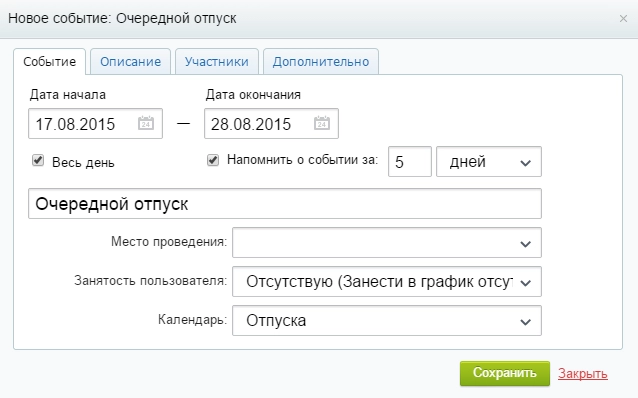The width and height of the screenshot is (638, 398).
Task: Click the 'Закрыть' link
Action: click(583, 373)
